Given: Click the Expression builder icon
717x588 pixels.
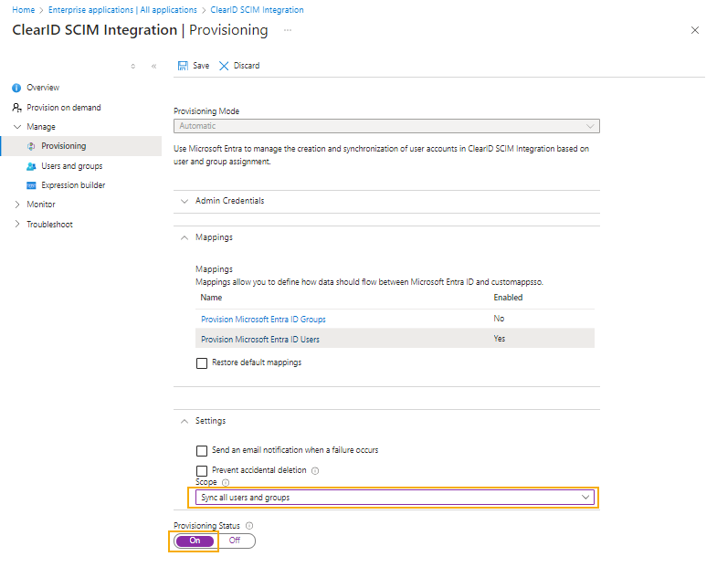Looking at the screenshot, I should [x=31, y=185].
